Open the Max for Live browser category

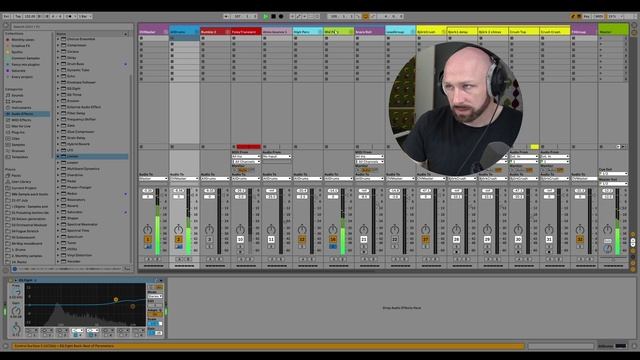coord(21,126)
